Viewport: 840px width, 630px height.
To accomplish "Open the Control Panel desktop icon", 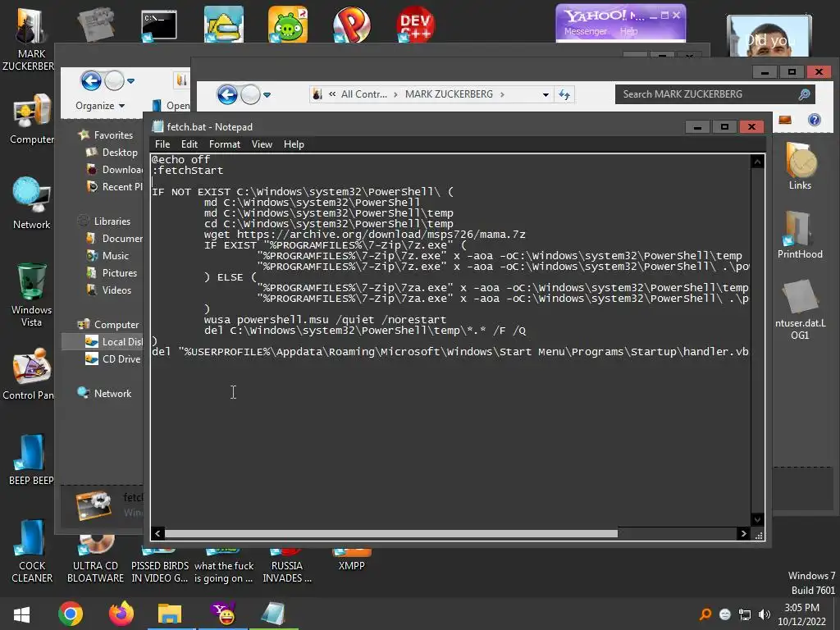I will coord(30,375).
